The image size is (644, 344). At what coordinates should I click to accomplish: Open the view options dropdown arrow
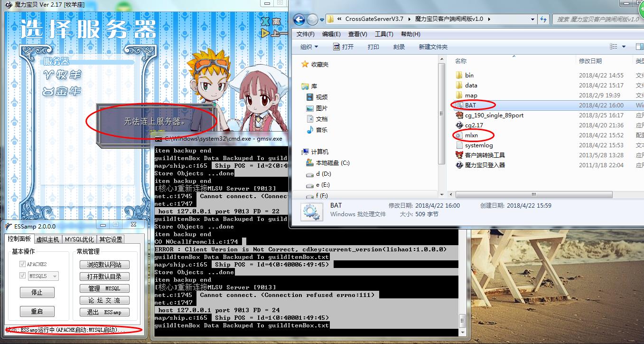coord(624,47)
